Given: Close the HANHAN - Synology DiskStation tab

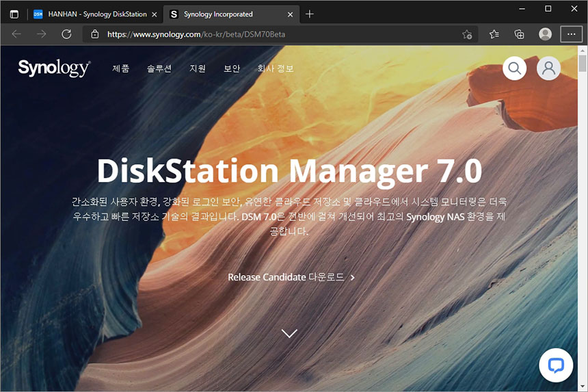Looking at the screenshot, I should click(x=154, y=14).
